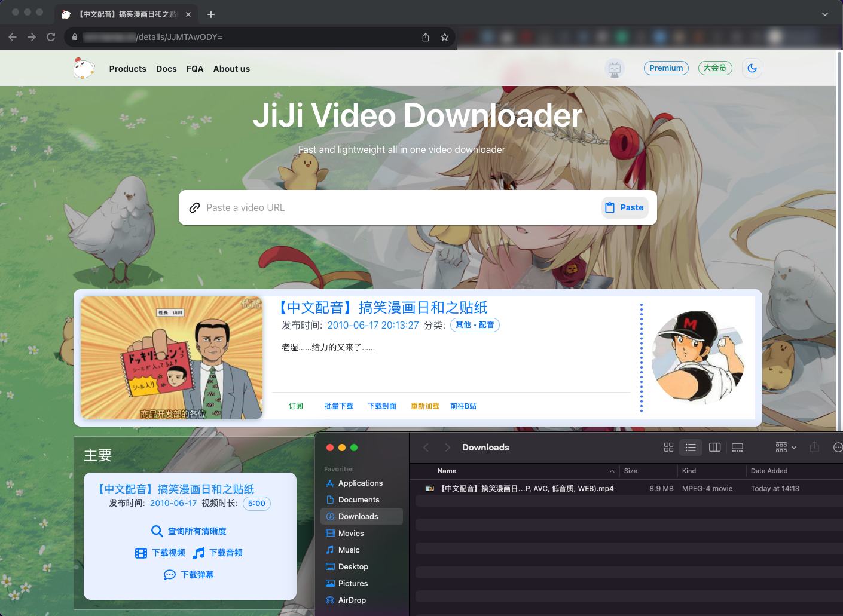Click the robot avatar icon in header
Viewport: 843px width, 616px height.
click(x=614, y=69)
